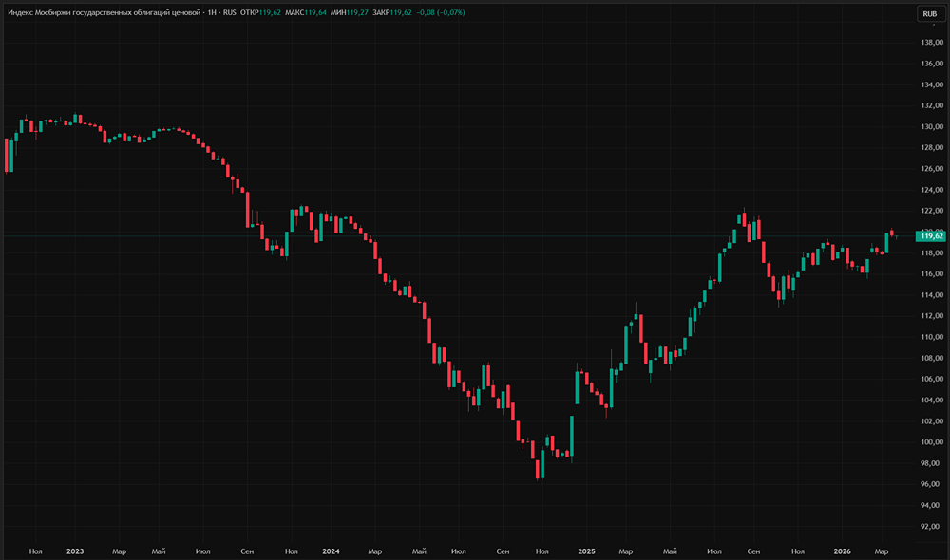Click the 110,00 price axis label
The width and height of the screenshot is (950, 560).
click(932, 337)
